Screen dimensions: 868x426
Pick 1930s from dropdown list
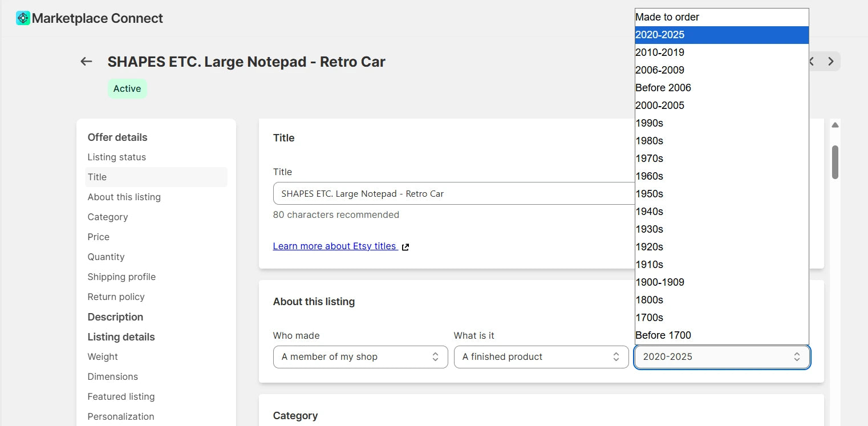click(722, 229)
